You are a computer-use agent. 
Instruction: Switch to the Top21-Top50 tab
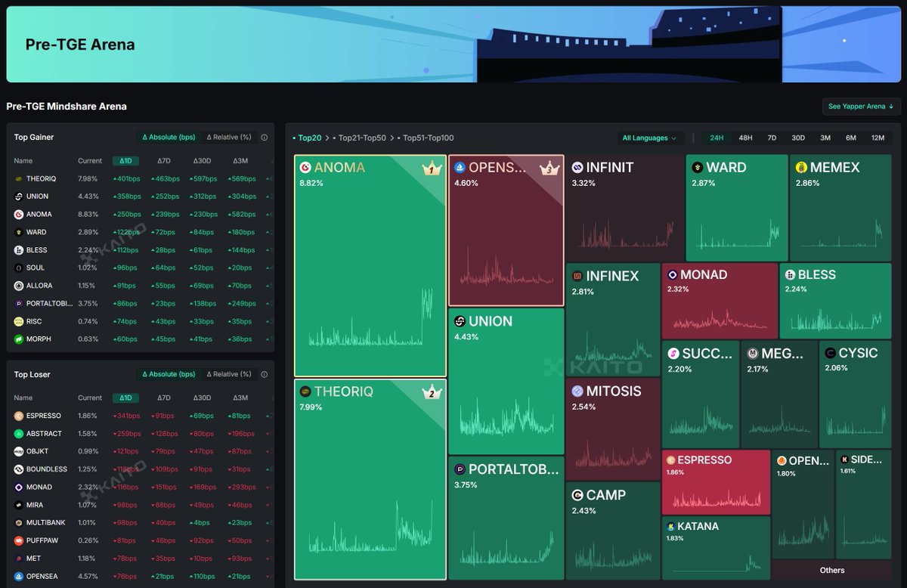point(360,138)
